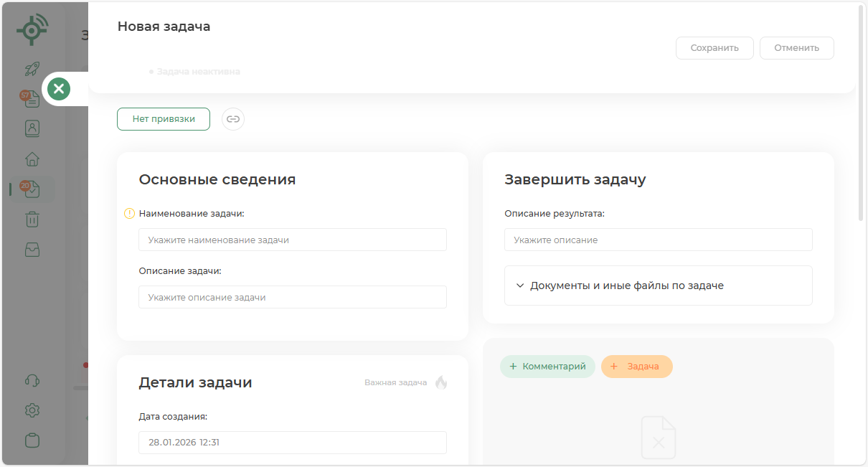This screenshot has width=868, height=467.
Task: Toggle the Важная задача flame icon
Action: 441,382
